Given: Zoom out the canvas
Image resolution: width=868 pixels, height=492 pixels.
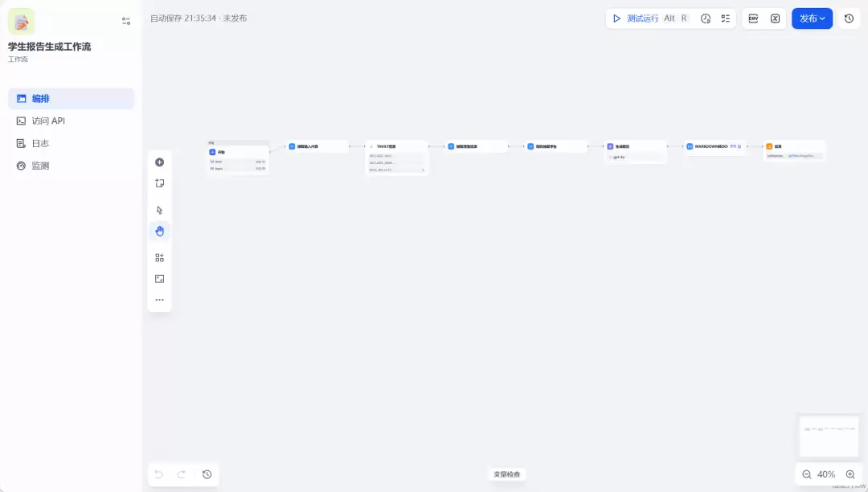Looking at the screenshot, I should tap(807, 474).
